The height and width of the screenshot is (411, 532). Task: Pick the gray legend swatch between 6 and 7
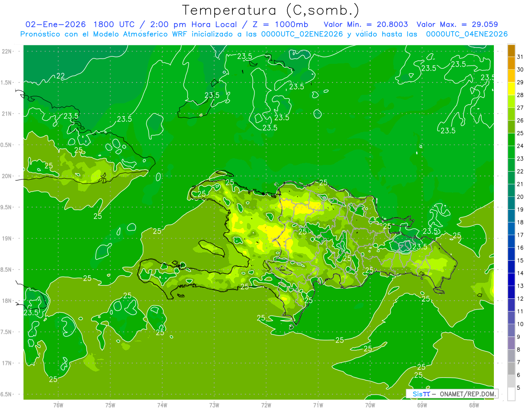tap(511, 369)
